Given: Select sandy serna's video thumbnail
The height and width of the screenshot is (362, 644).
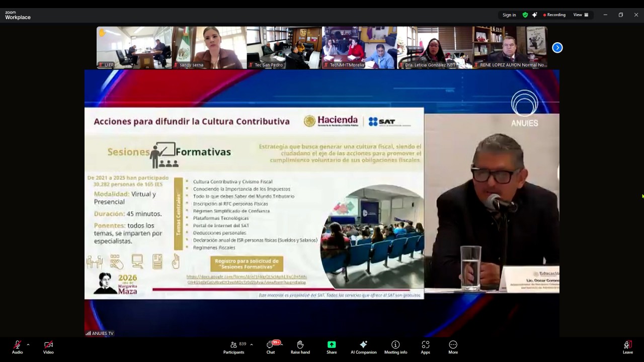Looking at the screenshot, I should (x=209, y=47).
